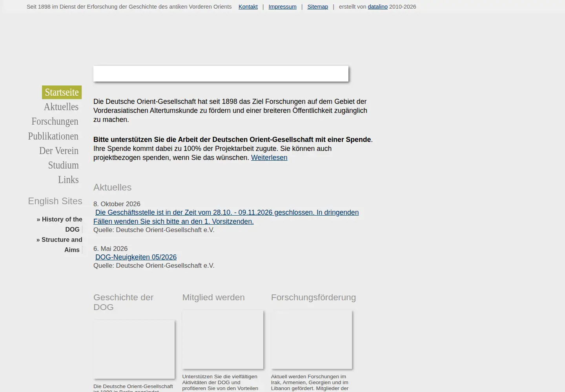Click the date 8. Oktober 2026
Image resolution: width=565 pixels, height=392 pixels.
(117, 204)
